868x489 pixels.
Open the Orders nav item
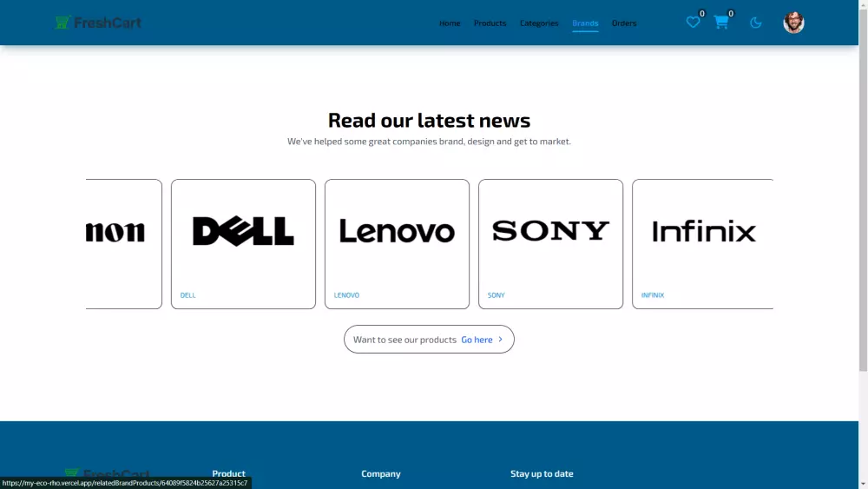point(624,23)
